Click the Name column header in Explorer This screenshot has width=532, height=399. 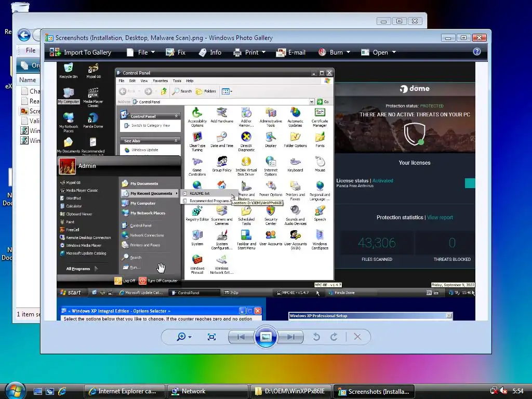pos(28,79)
